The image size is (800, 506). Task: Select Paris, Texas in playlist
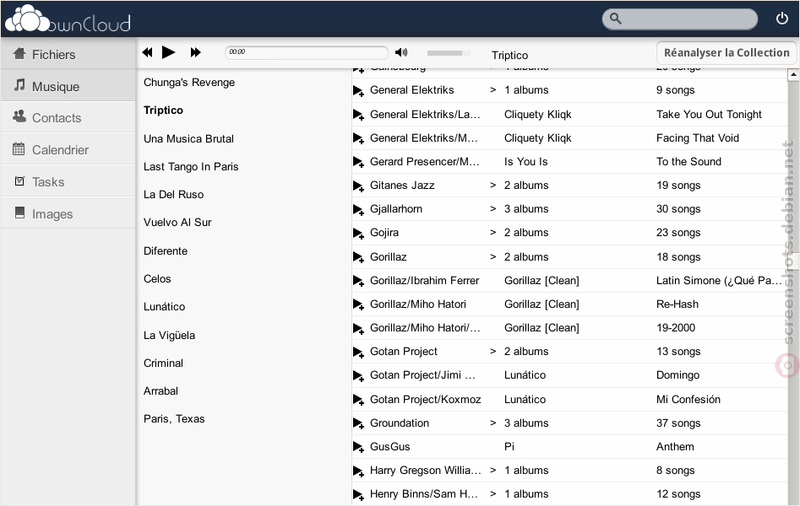click(x=174, y=419)
